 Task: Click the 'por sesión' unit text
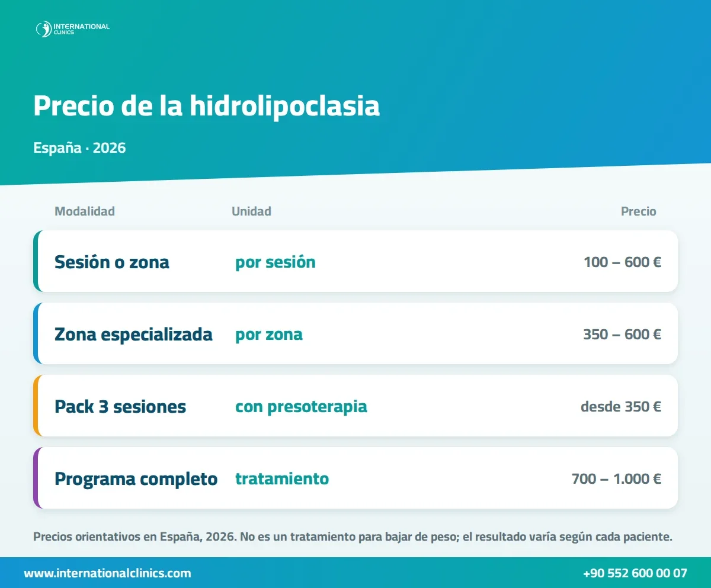pos(276,262)
